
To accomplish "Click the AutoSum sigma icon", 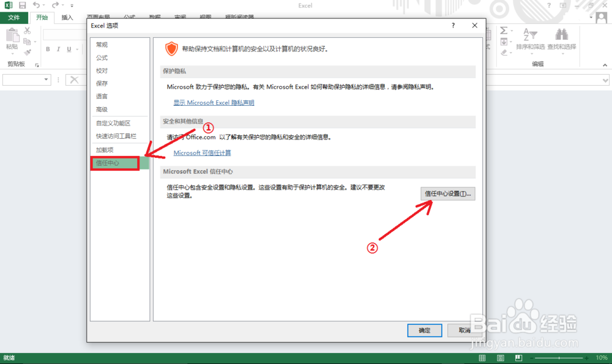I will (504, 31).
